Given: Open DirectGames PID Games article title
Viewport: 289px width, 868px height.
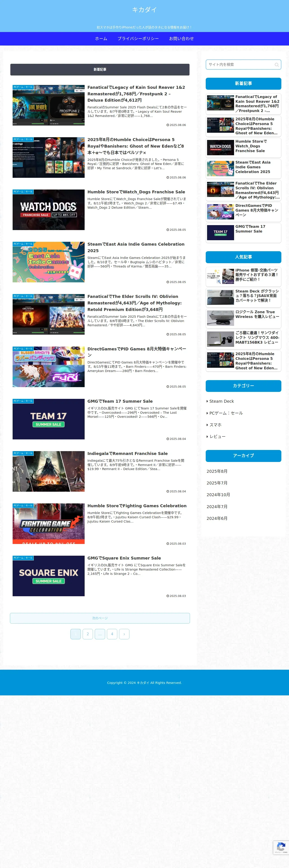Looking at the screenshot, I should click(137, 352).
